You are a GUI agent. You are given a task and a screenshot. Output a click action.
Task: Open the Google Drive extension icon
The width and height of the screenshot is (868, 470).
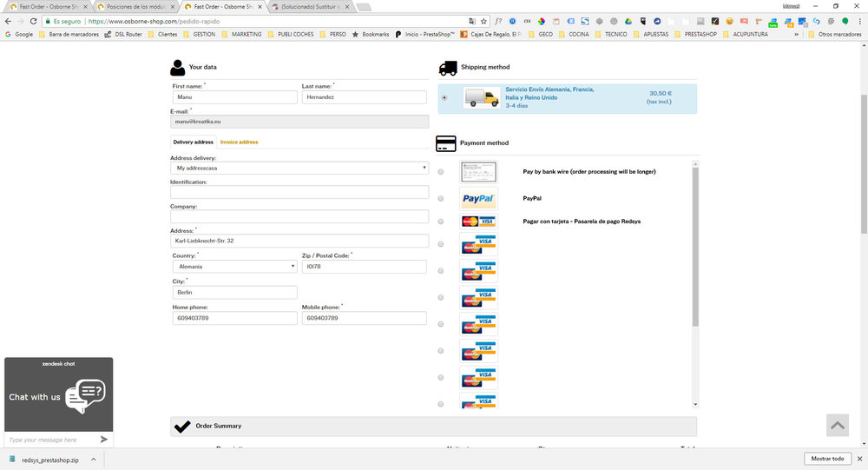[x=628, y=21]
